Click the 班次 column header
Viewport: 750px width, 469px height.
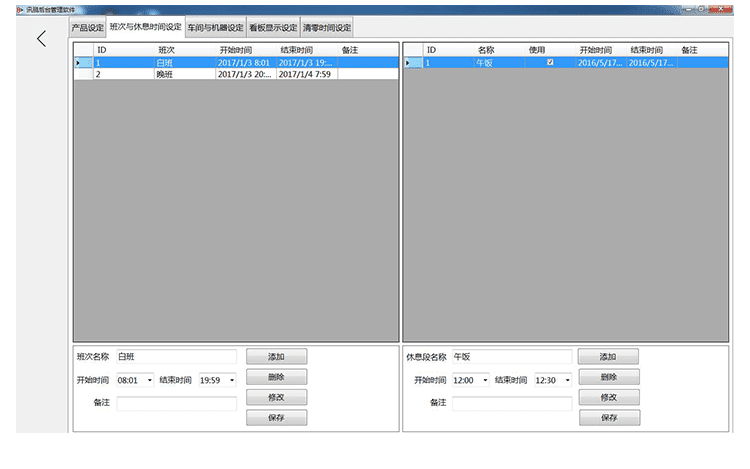[x=167, y=49]
